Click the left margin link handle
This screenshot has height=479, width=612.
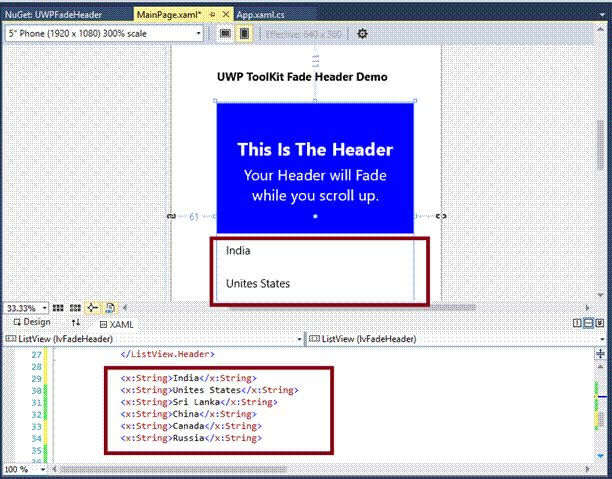click(x=171, y=216)
